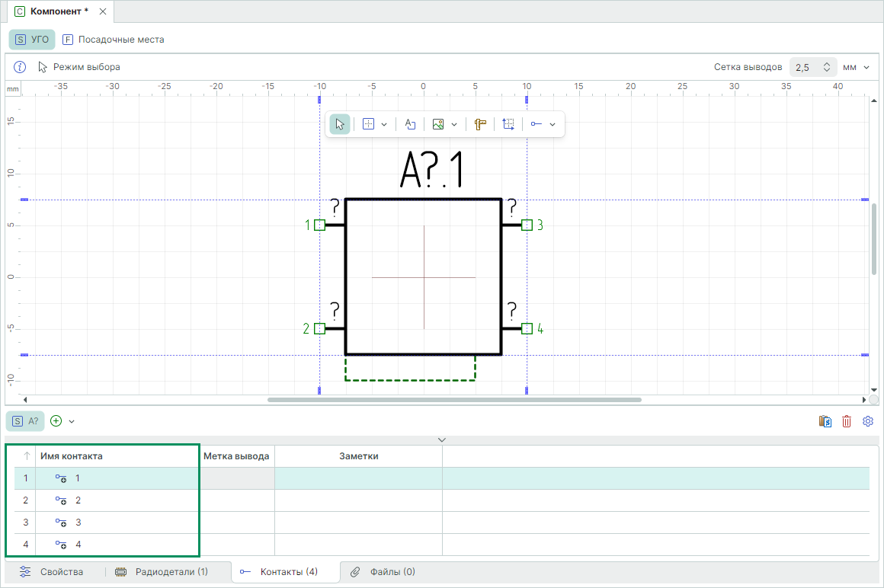
Task: Expand the pin tool dropdown arrow
Action: [552, 124]
